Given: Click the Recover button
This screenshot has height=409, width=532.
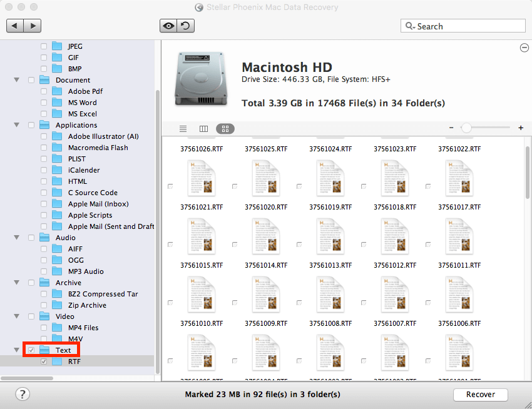Looking at the screenshot, I should [481, 395].
